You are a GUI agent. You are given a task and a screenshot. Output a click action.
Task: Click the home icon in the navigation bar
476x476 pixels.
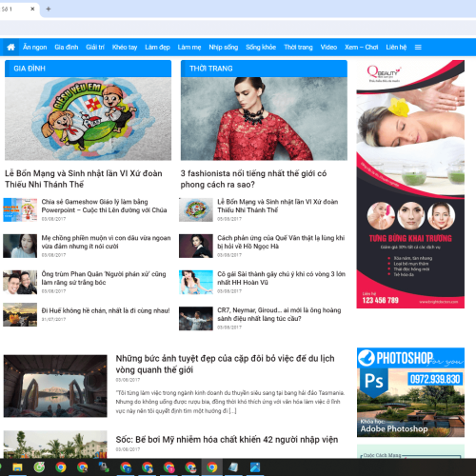click(x=10, y=48)
